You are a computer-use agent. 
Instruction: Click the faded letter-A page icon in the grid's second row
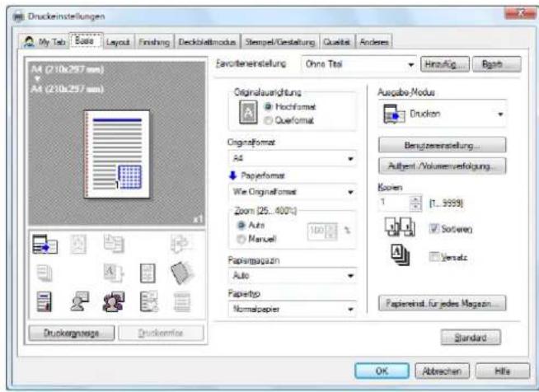pos(114,273)
